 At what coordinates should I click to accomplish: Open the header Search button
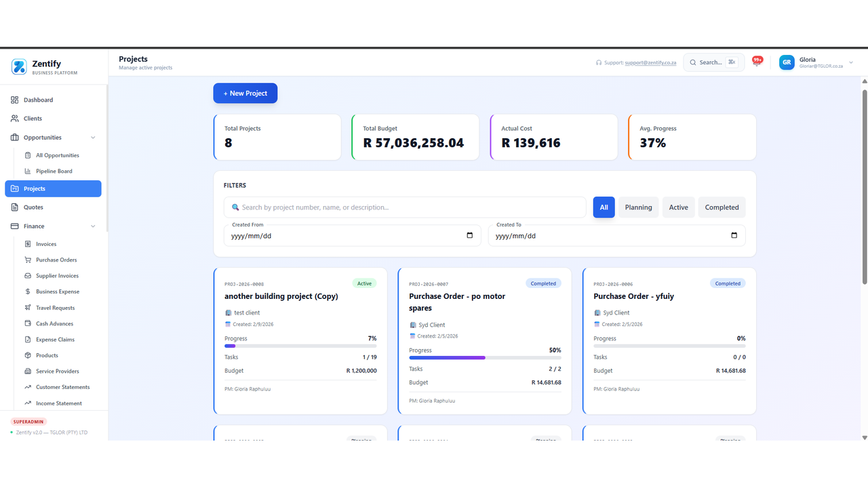(x=713, y=62)
